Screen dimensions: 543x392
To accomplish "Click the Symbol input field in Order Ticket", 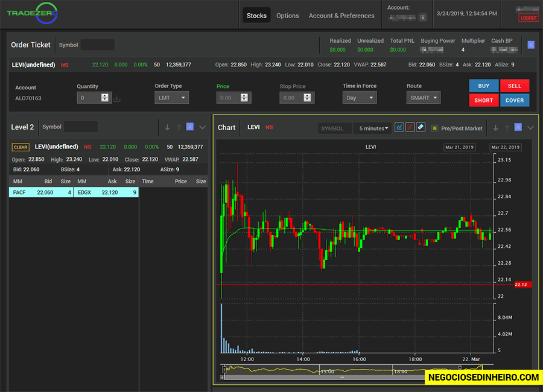I will coord(98,45).
